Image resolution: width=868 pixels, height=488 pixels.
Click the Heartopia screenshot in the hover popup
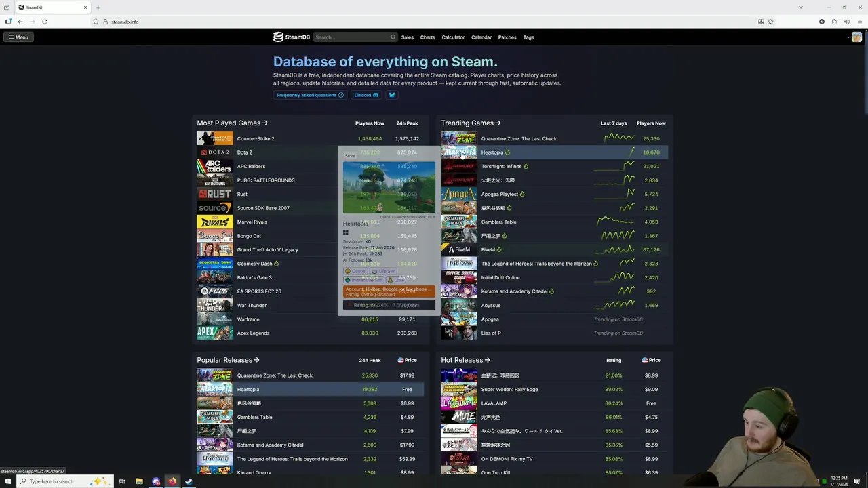[389, 187]
